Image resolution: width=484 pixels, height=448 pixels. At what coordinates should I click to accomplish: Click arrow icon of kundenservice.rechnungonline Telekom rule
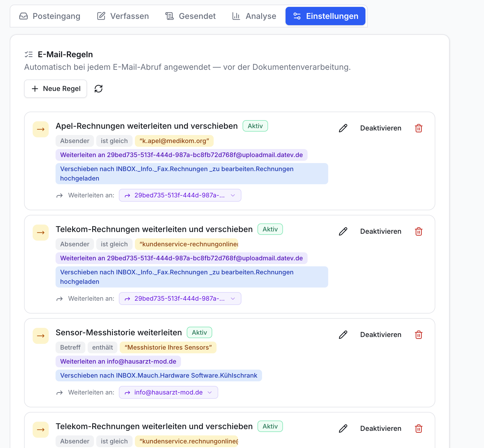pos(41,430)
